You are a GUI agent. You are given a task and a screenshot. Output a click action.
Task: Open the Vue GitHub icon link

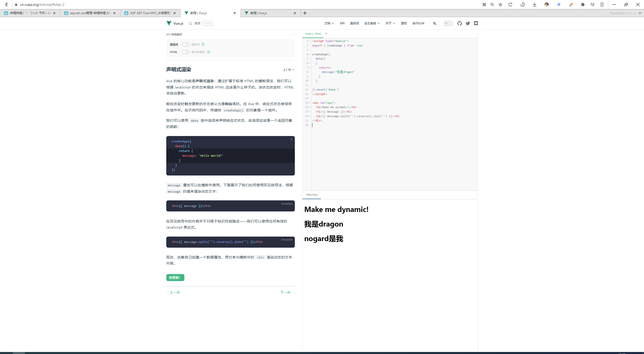(x=460, y=23)
